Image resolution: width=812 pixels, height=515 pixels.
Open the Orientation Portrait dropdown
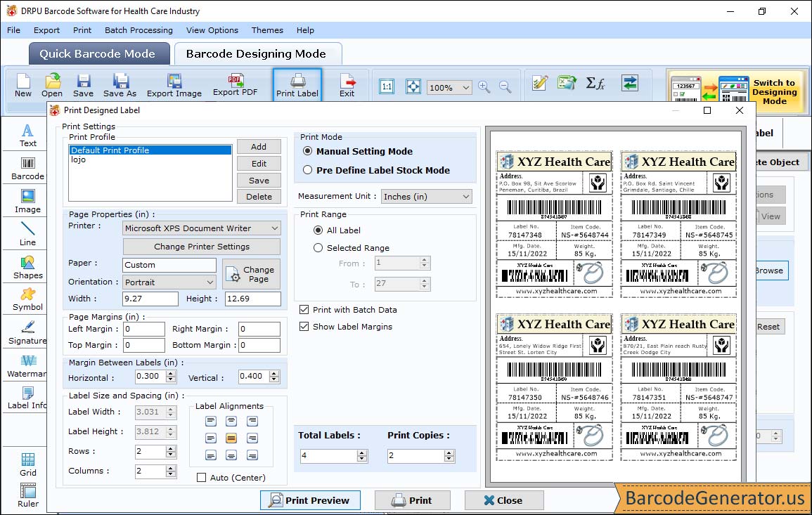(169, 282)
